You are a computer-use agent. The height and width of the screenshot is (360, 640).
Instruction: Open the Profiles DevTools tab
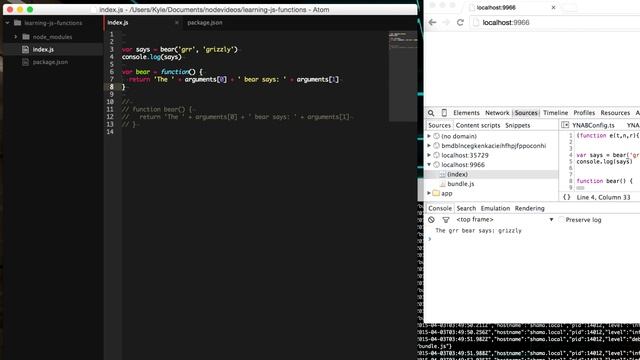584,113
